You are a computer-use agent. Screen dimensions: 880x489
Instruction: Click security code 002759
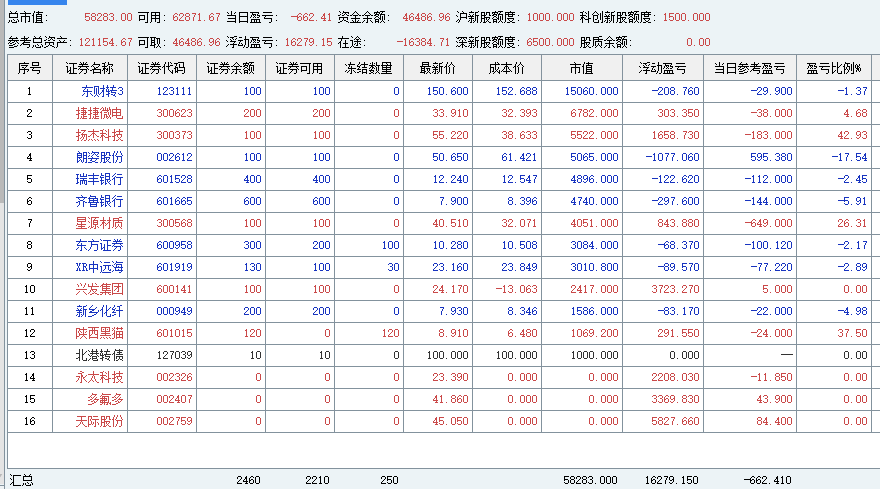coord(174,421)
